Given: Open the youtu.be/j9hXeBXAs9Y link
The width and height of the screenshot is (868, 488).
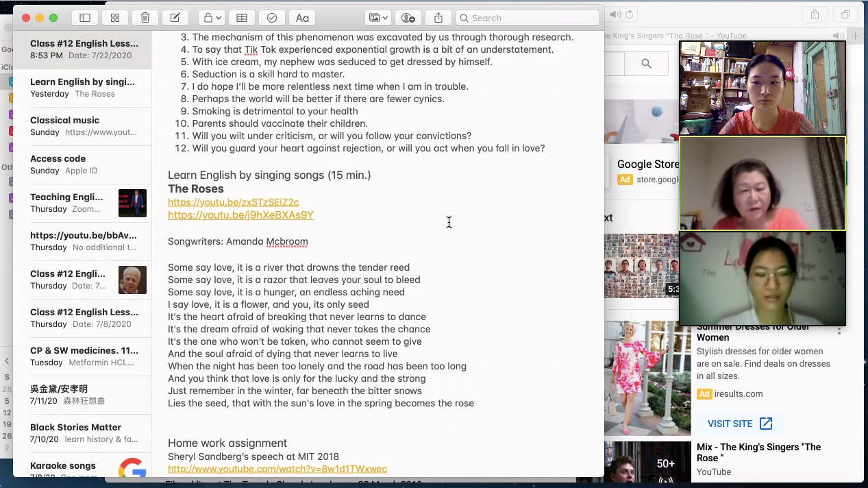Looking at the screenshot, I should click(240, 215).
